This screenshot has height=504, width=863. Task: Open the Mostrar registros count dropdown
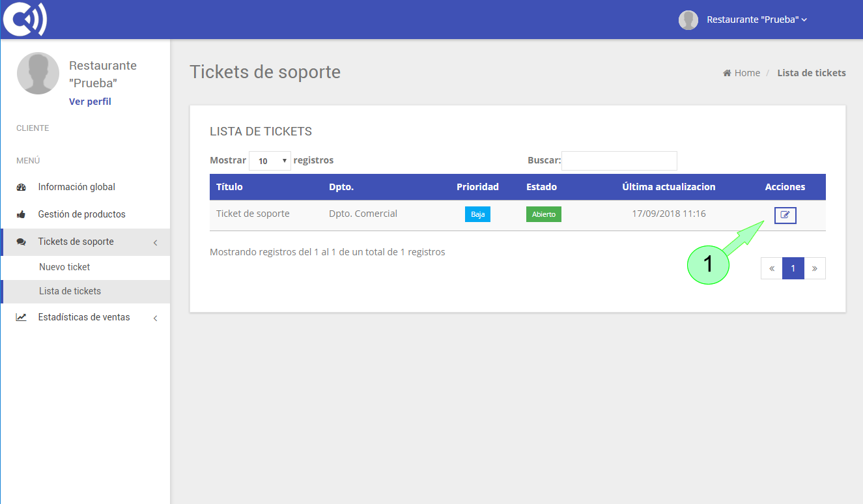coord(270,161)
